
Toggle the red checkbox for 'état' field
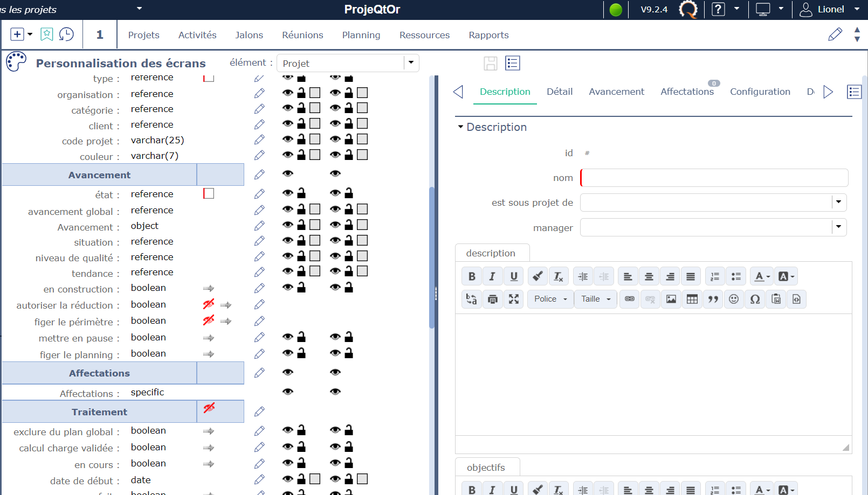pos(209,193)
